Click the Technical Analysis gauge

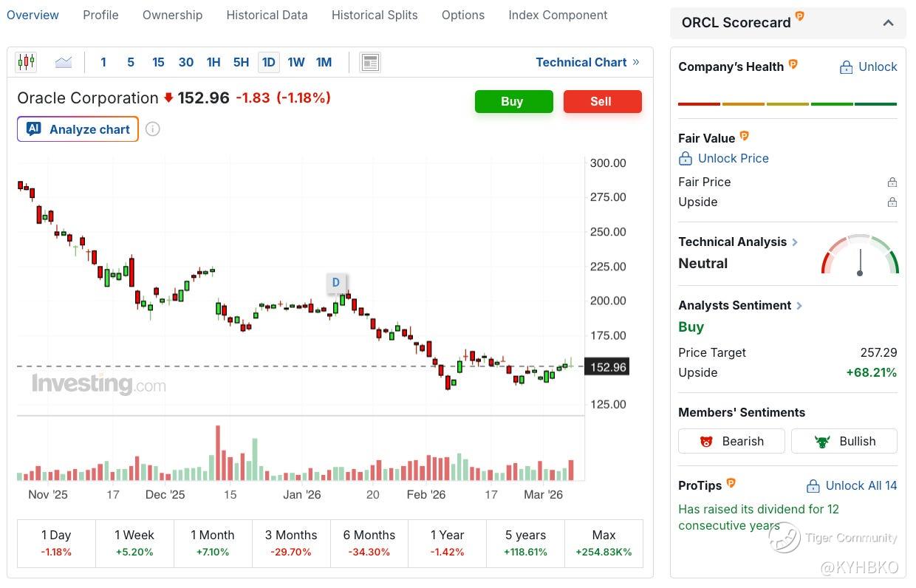pyautogui.click(x=860, y=255)
